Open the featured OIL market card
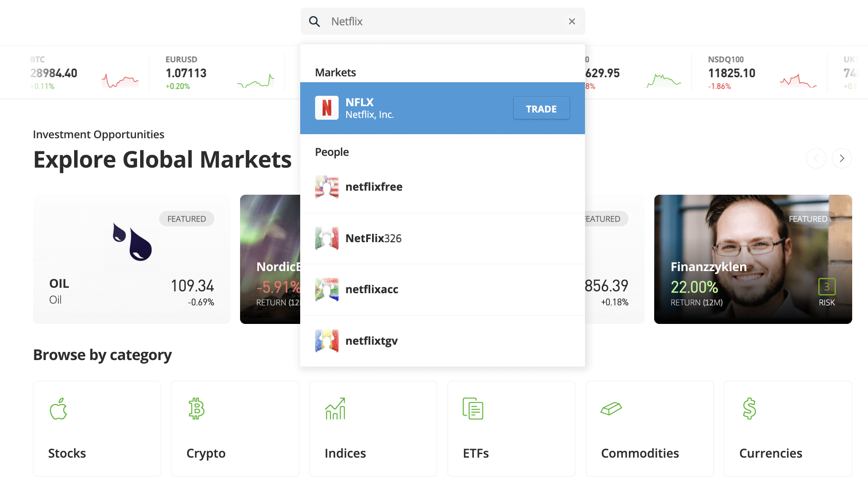The width and height of the screenshot is (868, 487). 132,259
